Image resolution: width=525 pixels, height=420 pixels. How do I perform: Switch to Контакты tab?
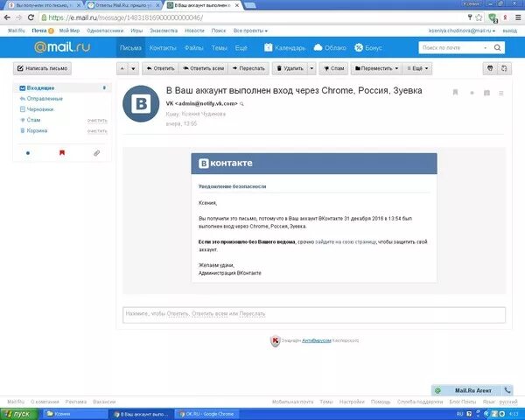click(x=163, y=48)
